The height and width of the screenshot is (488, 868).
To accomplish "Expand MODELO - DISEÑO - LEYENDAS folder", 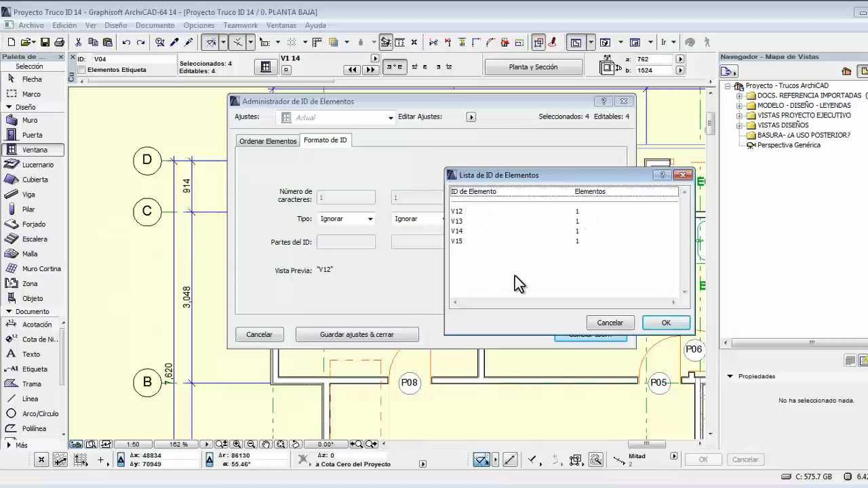I will point(740,106).
